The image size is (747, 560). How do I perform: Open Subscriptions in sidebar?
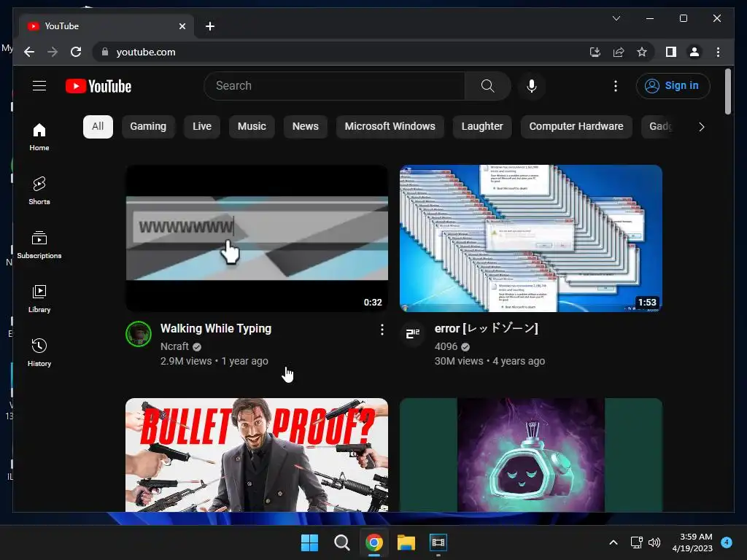[x=39, y=245]
